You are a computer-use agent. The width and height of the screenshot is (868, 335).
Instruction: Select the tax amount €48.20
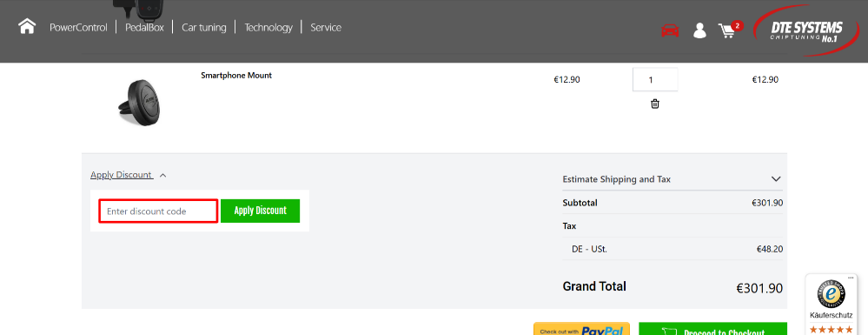pyautogui.click(x=770, y=249)
